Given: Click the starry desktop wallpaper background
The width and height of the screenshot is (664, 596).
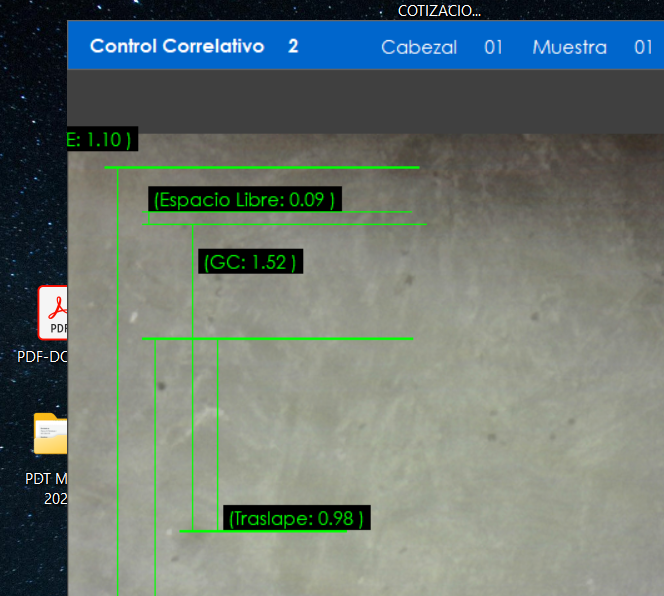Looking at the screenshot, I should (30, 200).
